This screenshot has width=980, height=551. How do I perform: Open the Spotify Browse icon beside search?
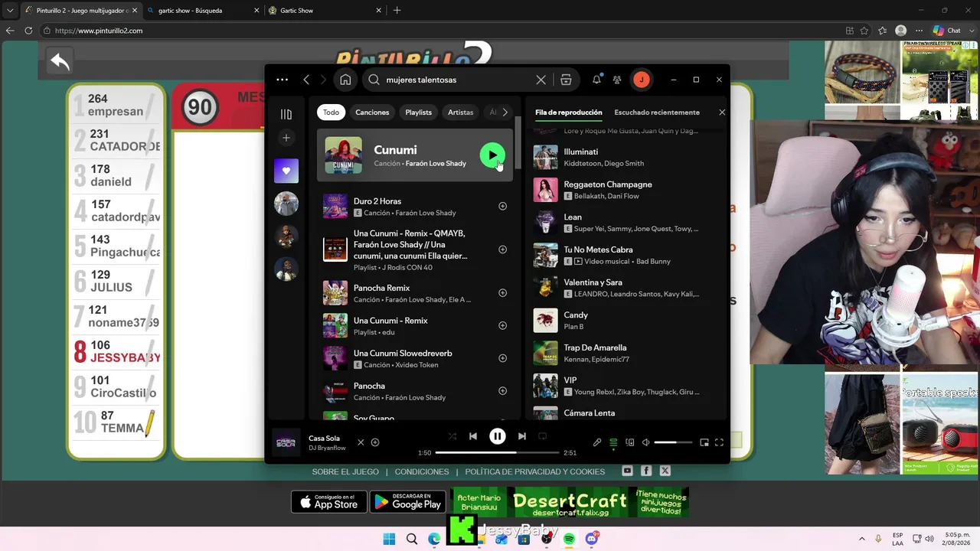coord(566,80)
